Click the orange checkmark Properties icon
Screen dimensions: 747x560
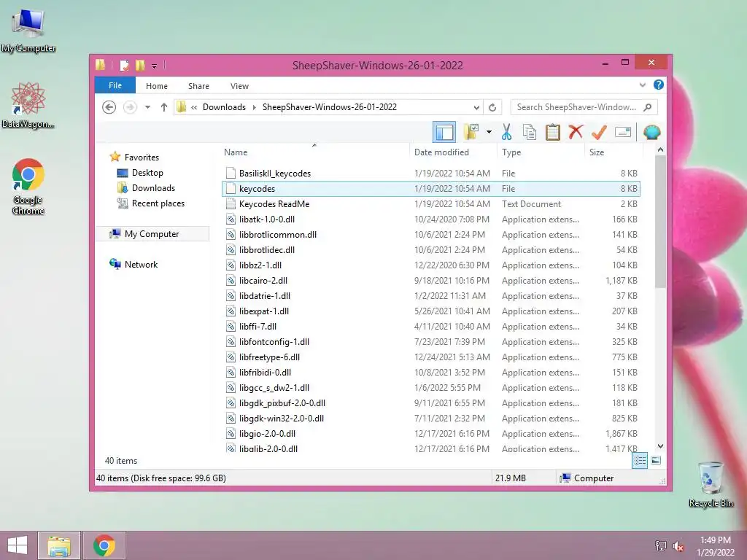[x=599, y=132]
